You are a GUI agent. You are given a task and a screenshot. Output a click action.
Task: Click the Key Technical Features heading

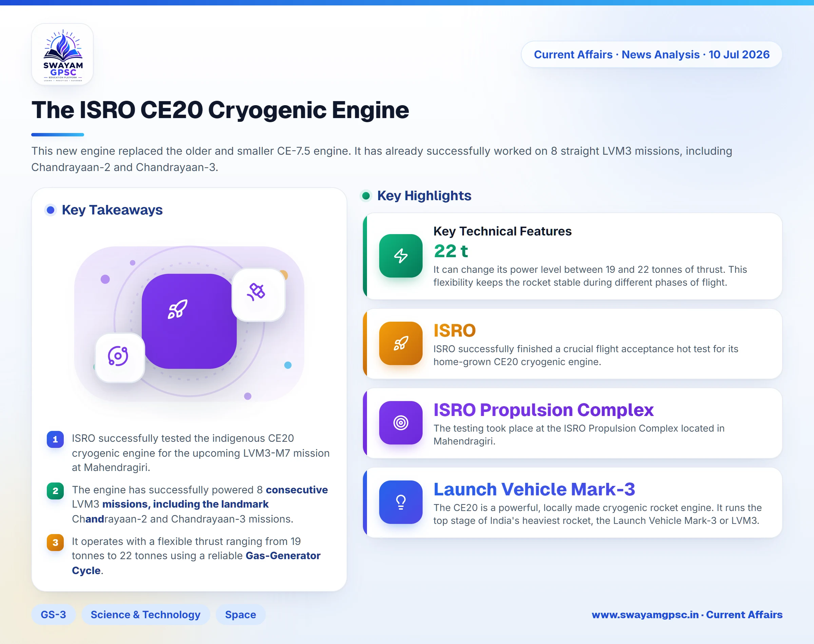coord(502,231)
